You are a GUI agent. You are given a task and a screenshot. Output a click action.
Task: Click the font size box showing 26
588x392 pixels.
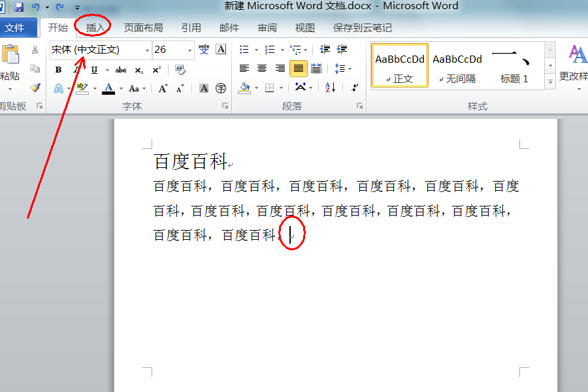169,50
